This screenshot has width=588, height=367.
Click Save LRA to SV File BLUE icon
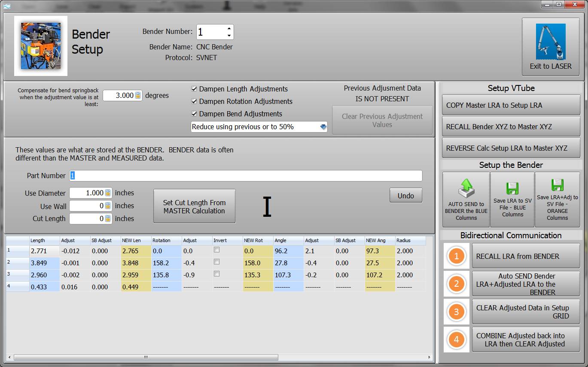(512, 188)
